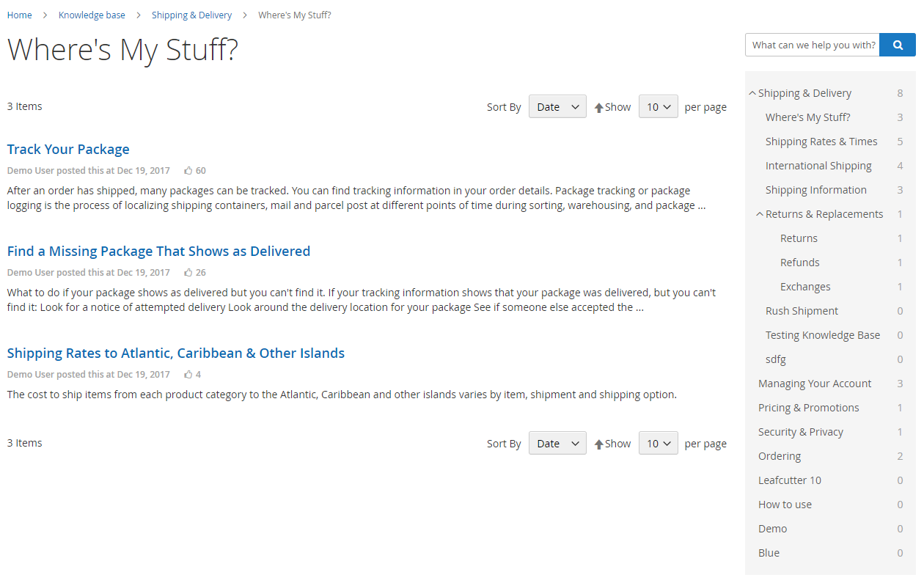924x583 pixels.
Task: Click the blue search magnifier button
Action: (x=898, y=45)
